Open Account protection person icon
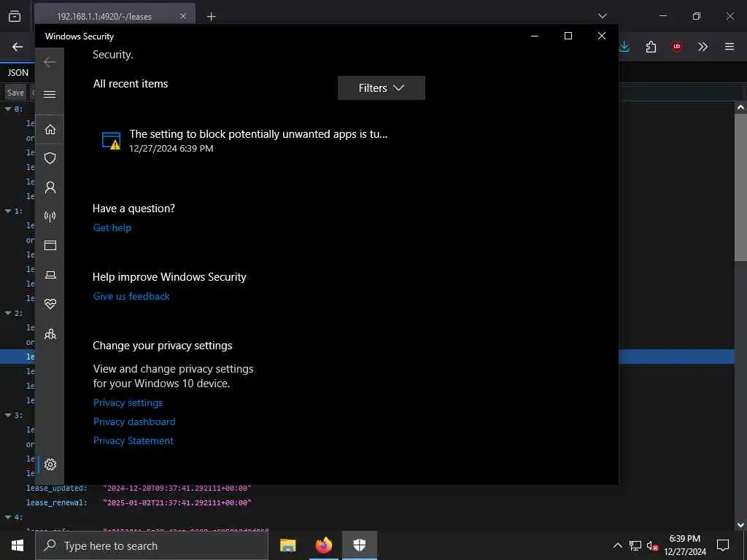 point(50,187)
